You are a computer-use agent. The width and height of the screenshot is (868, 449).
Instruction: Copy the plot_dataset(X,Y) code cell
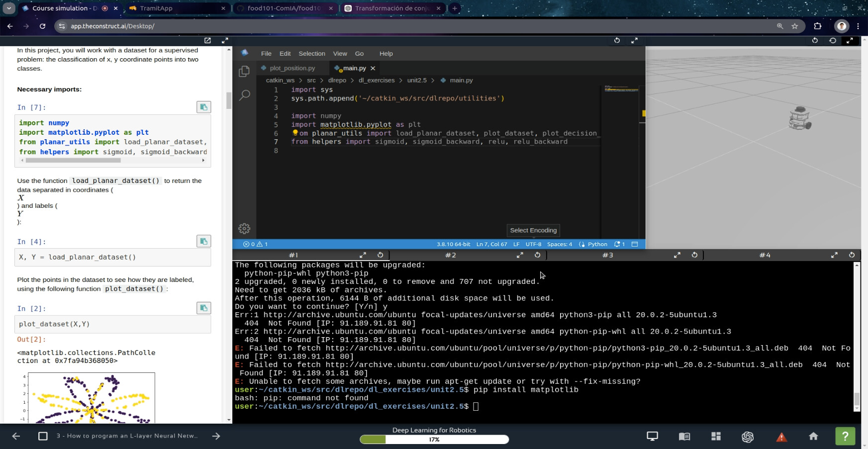tap(203, 308)
